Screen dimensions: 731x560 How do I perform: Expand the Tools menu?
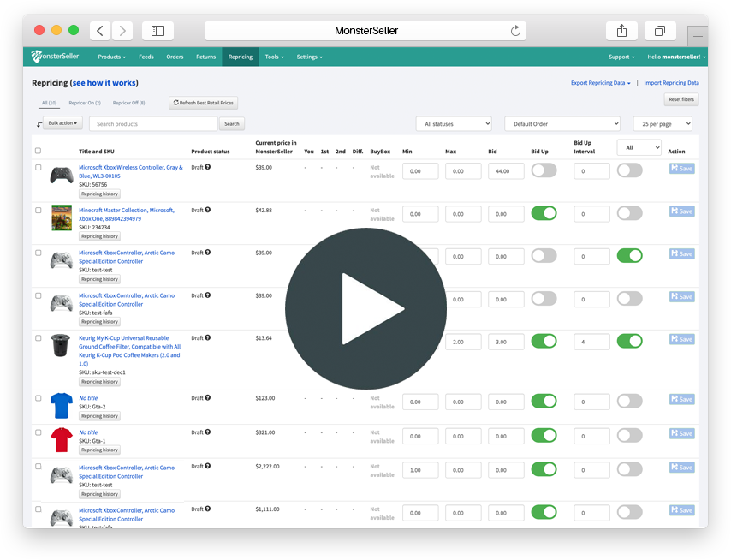(275, 57)
